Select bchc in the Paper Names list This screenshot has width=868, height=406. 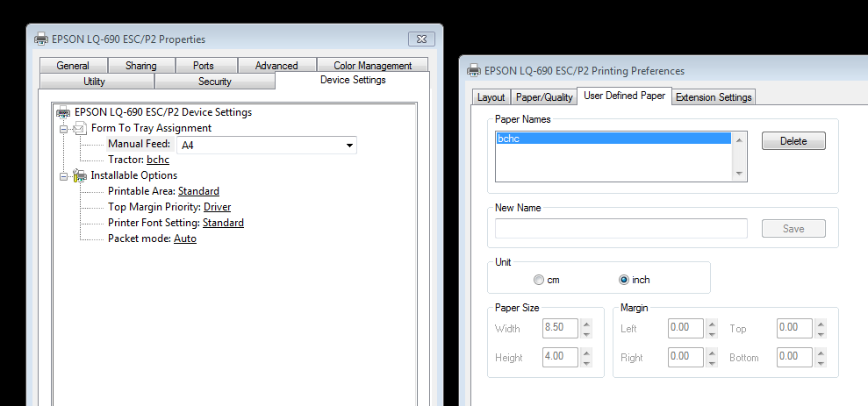coord(613,139)
